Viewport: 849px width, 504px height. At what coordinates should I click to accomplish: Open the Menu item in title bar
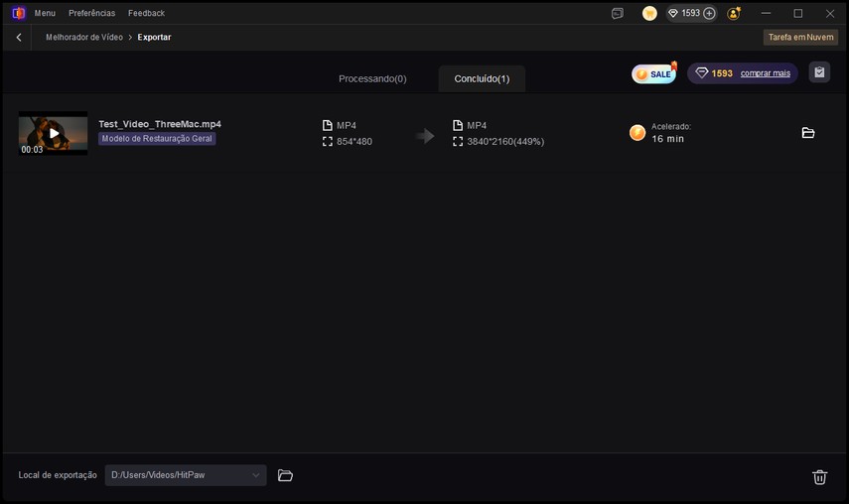click(45, 13)
